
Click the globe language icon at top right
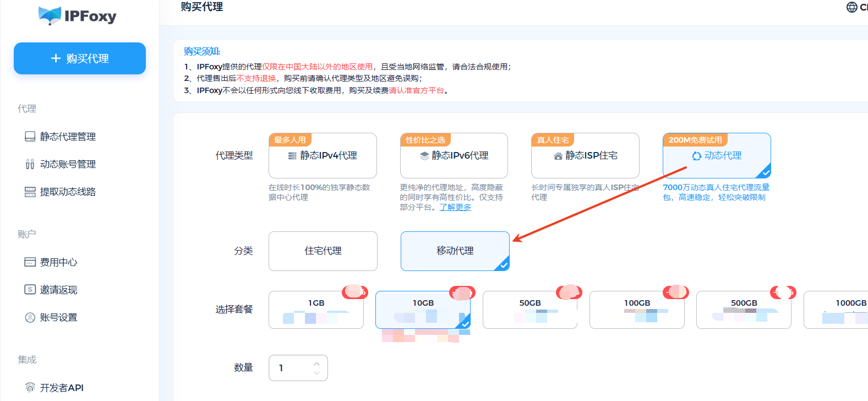[x=851, y=7]
